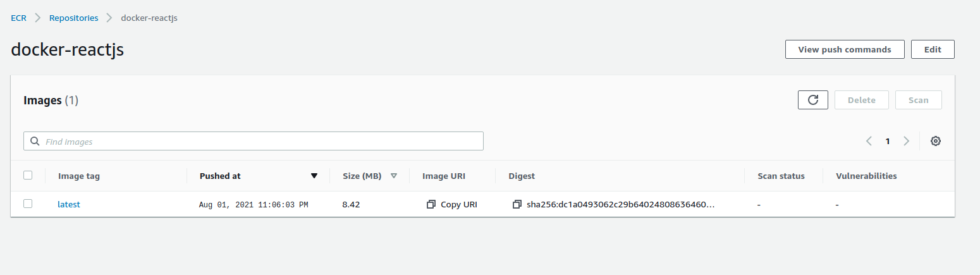
Task: Sort images by Size (MB) arrow
Action: (394, 176)
